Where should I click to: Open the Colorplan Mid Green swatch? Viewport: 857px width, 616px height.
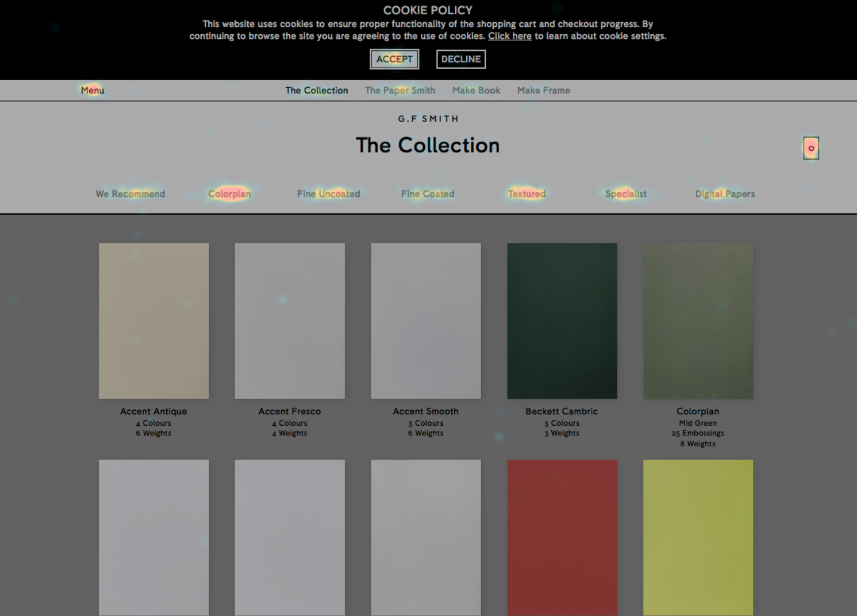(698, 321)
